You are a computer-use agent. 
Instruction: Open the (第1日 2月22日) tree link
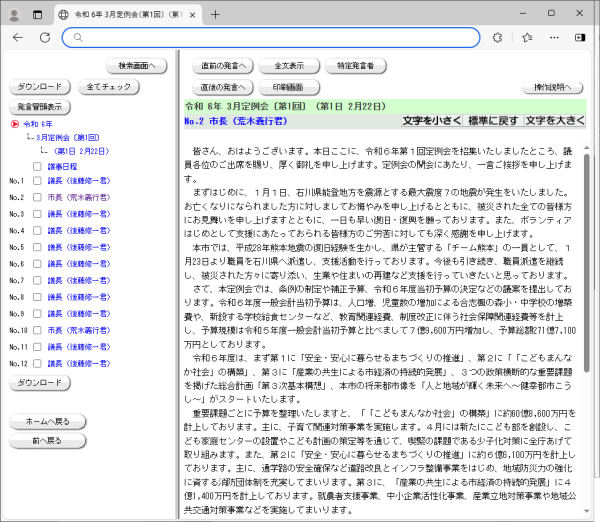(x=82, y=151)
